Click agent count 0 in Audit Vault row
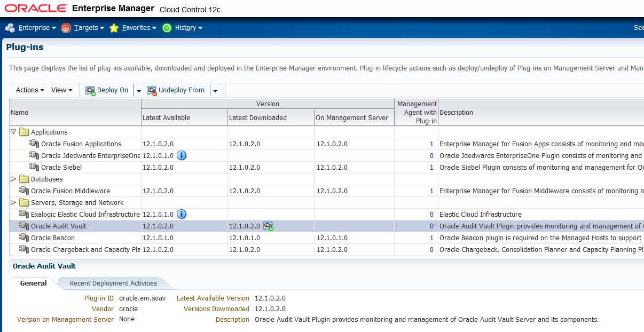 pyautogui.click(x=431, y=226)
